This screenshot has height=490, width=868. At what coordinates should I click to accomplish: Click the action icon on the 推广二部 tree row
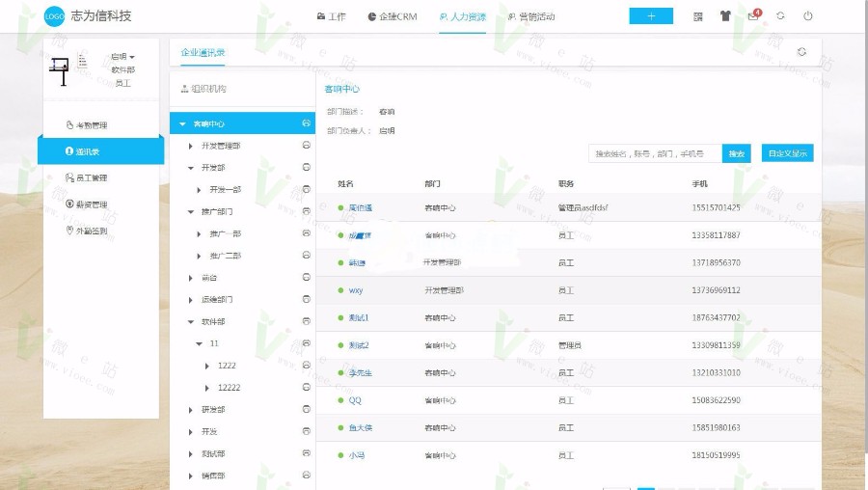click(306, 255)
